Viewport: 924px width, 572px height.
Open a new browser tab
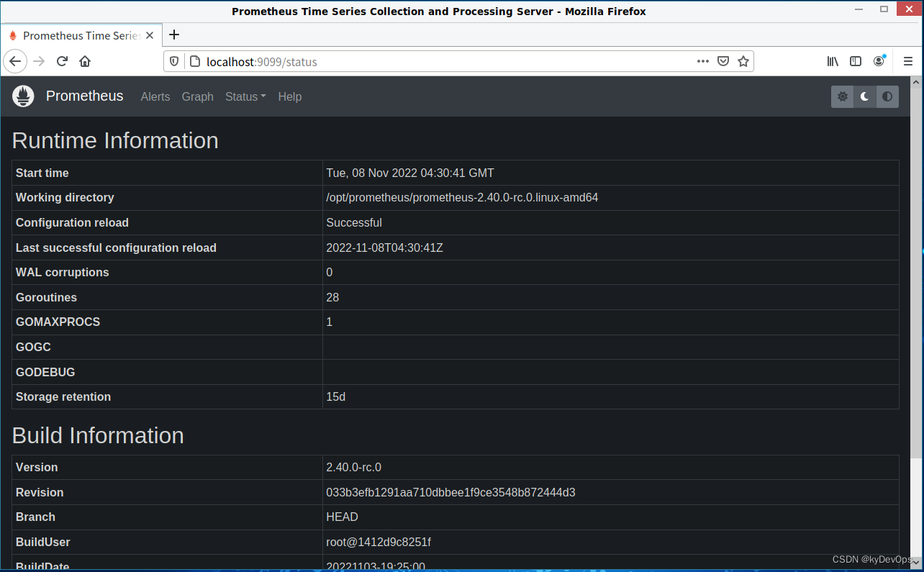click(173, 35)
